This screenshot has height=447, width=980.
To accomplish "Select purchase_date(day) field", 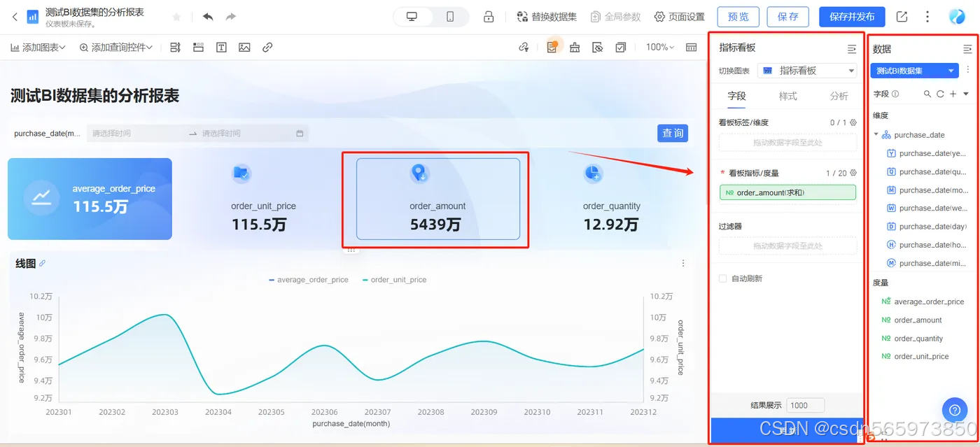I will tap(927, 227).
